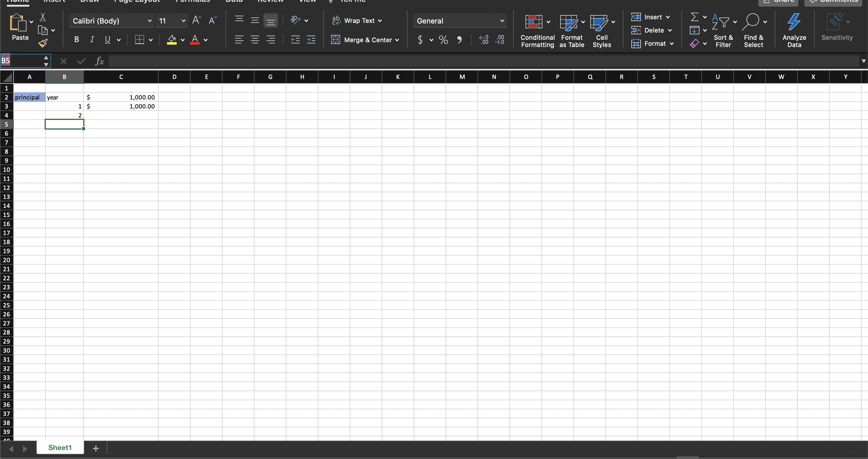Image resolution: width=868 pixels, height=459 pixels.
Task: Click the Wrap Text button
Action: [357, 20]
